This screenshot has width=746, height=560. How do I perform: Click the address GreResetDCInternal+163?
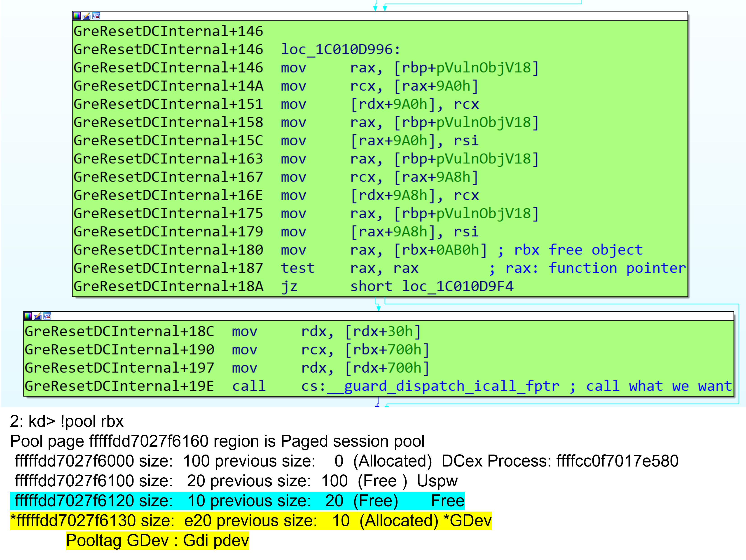(168, 159)
